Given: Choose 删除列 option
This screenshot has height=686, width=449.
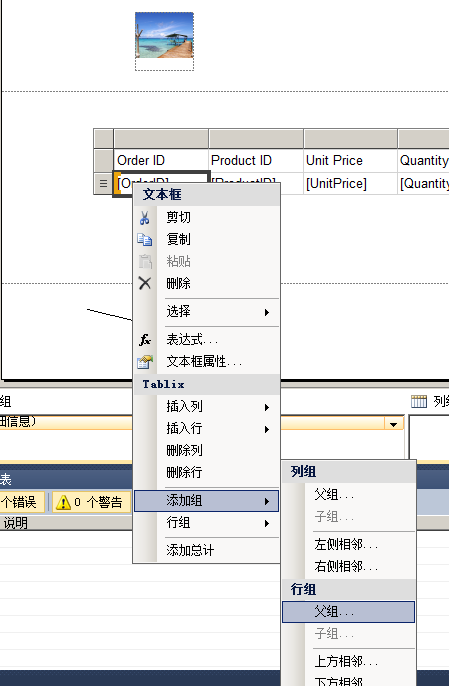Looking at the screenshot, I should click(x=207, y=450).
